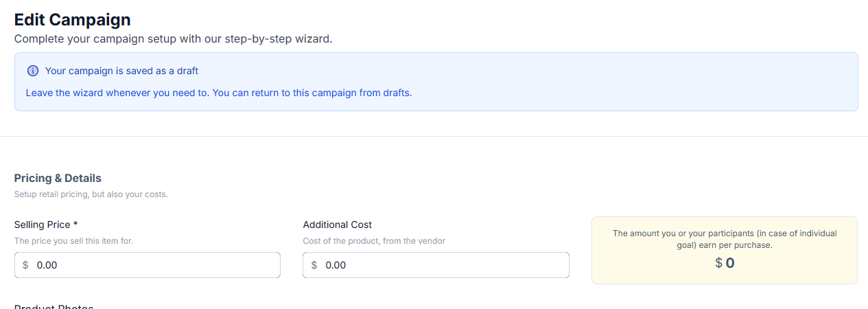Click the partially visible Product Photos label
This screenshot has height=309, width=868.
(x=54, y=306)
